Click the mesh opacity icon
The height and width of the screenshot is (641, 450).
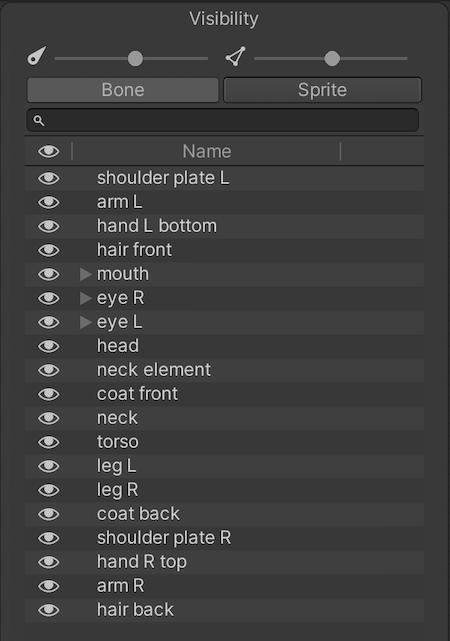(236, 56)
